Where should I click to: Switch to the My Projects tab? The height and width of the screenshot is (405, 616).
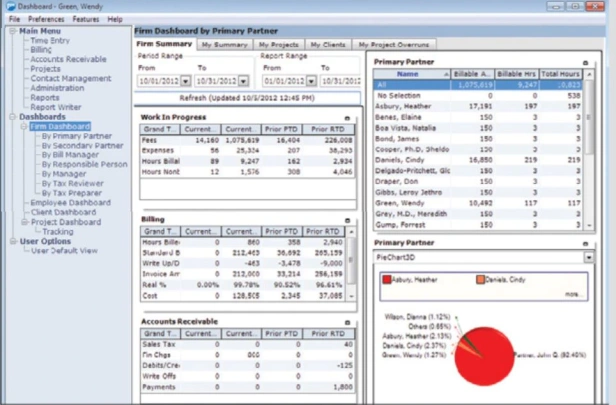[x=279, y=45]
